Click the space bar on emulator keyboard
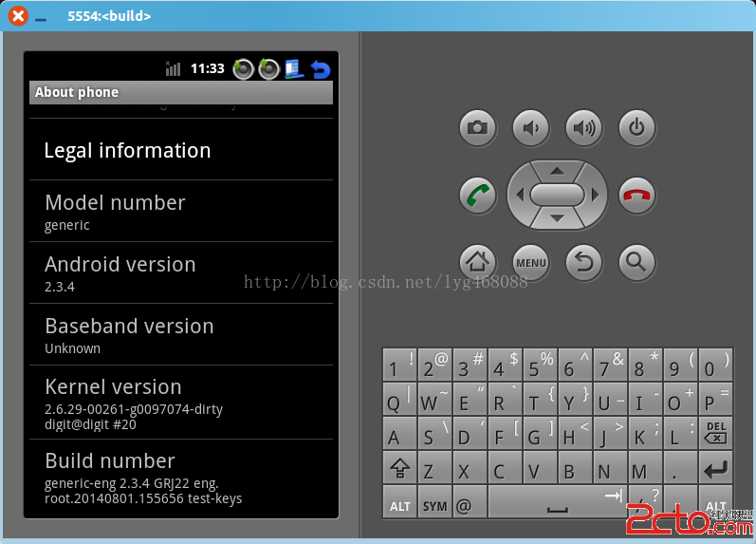The height and width of the screenshot is (544, 756). point(558,502)
